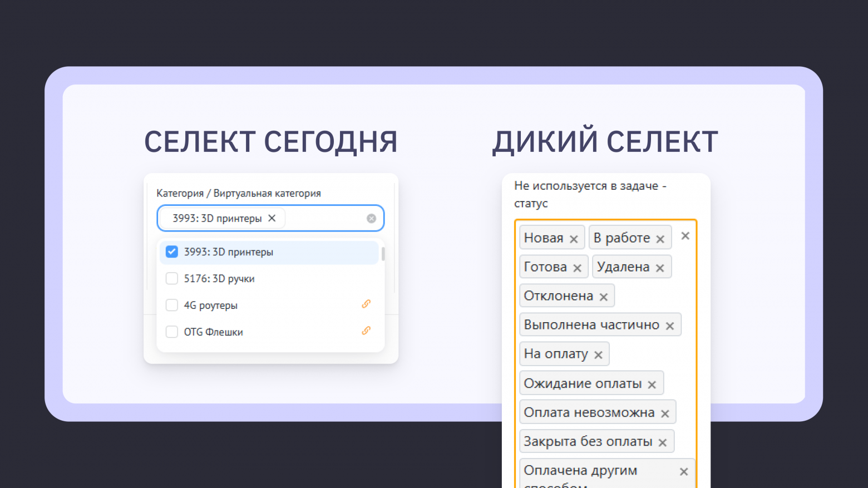The width and height of the screenshot is (868, 488).
Task: Click the link icon beside OTG Флешки
Action: pos(366,331)
